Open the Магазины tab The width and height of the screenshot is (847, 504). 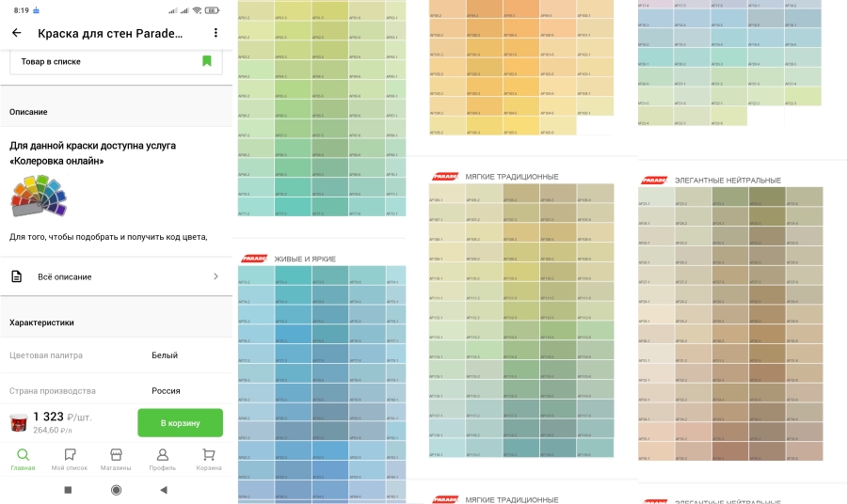(116, 460)
